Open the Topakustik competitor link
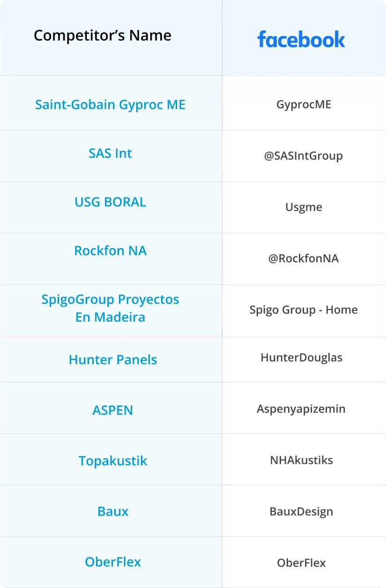 113,461
